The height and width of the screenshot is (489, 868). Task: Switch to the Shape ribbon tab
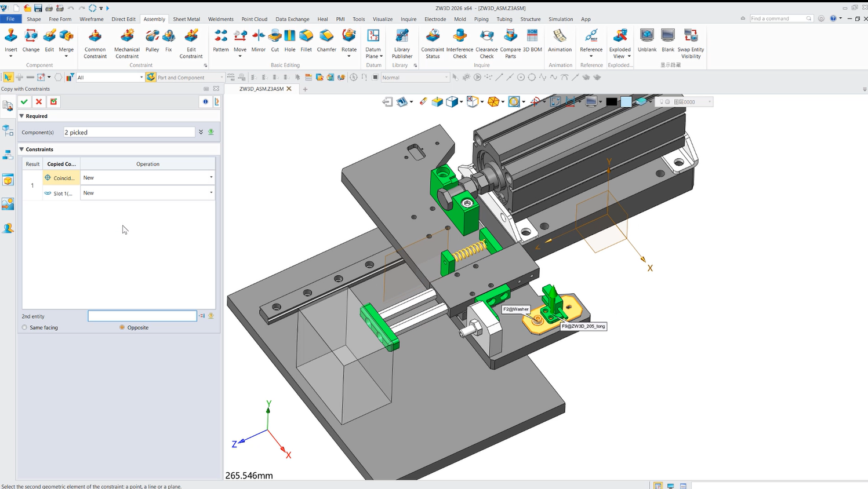34,19
